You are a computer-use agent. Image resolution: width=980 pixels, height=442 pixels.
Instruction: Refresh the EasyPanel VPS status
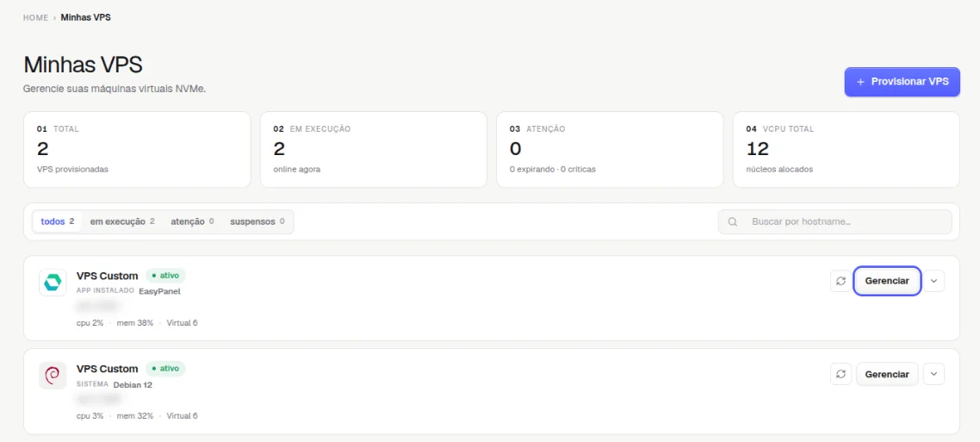(x=840, y=282)
